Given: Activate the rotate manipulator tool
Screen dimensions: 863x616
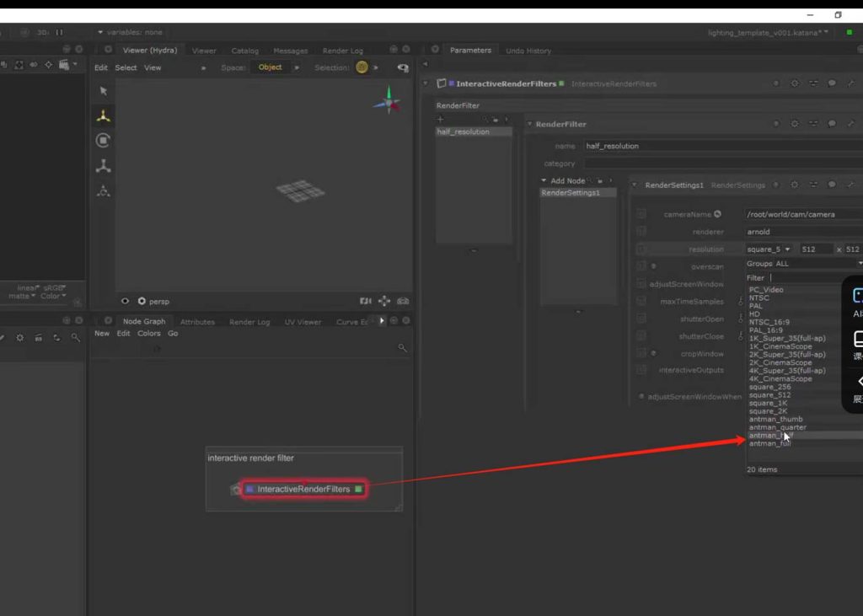Looking at the screenshot, I should coord(104,141).
